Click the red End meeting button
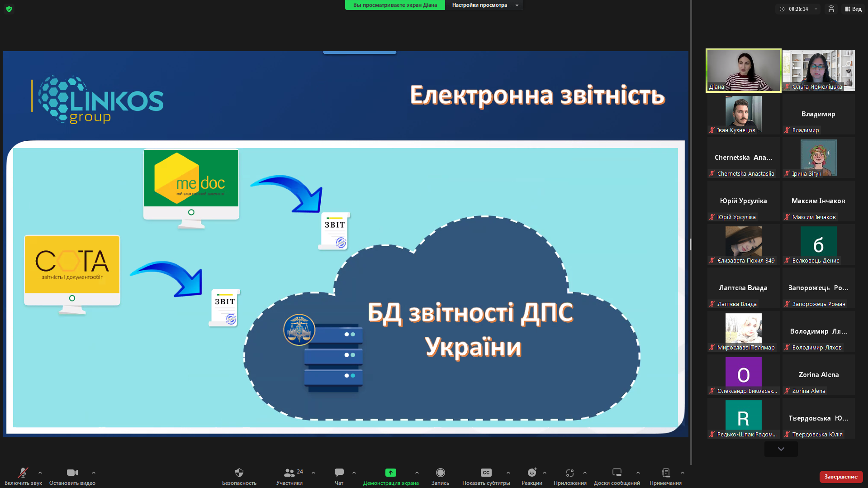The width and height of the screenshot is (868, 488). (x=840, y=477)
